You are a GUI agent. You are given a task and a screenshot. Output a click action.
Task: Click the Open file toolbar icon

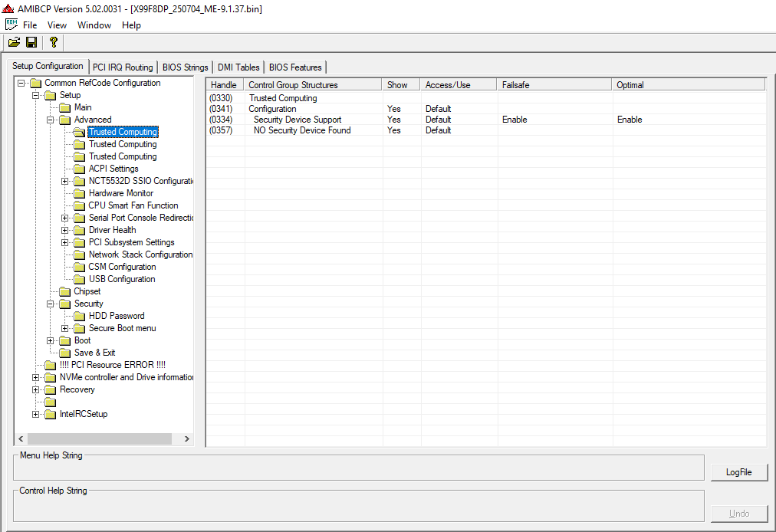[14, 43]
